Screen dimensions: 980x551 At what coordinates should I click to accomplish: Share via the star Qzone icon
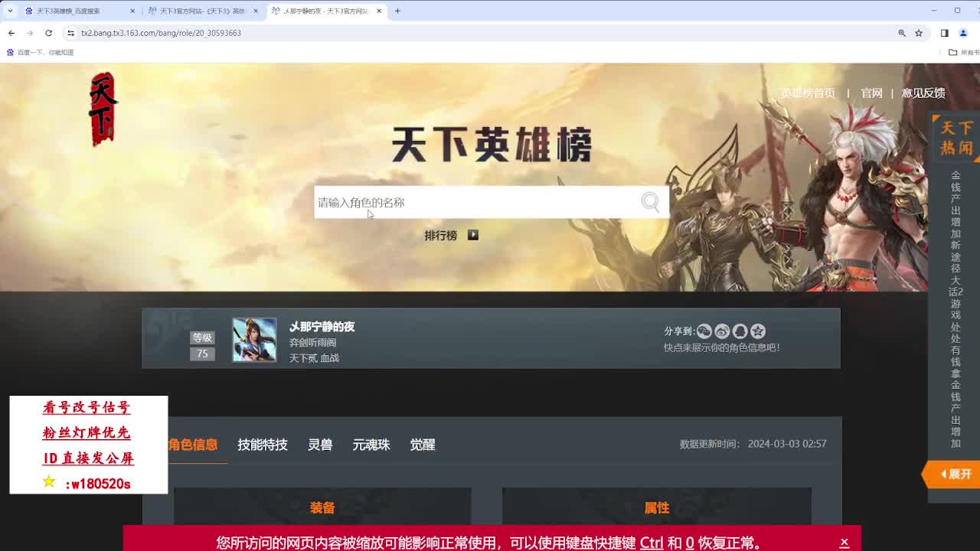click(x=758, y=331)
